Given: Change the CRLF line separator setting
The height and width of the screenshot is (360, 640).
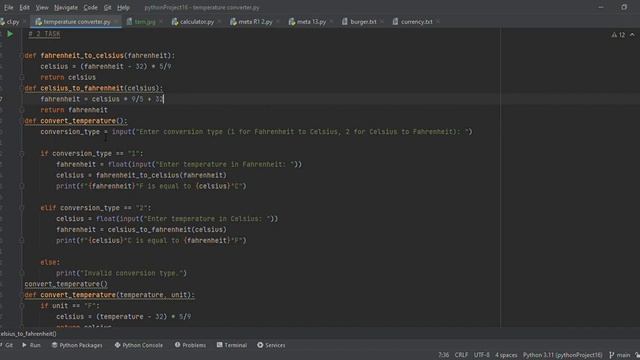Looking at the screenshot, I should coord(461,355).
